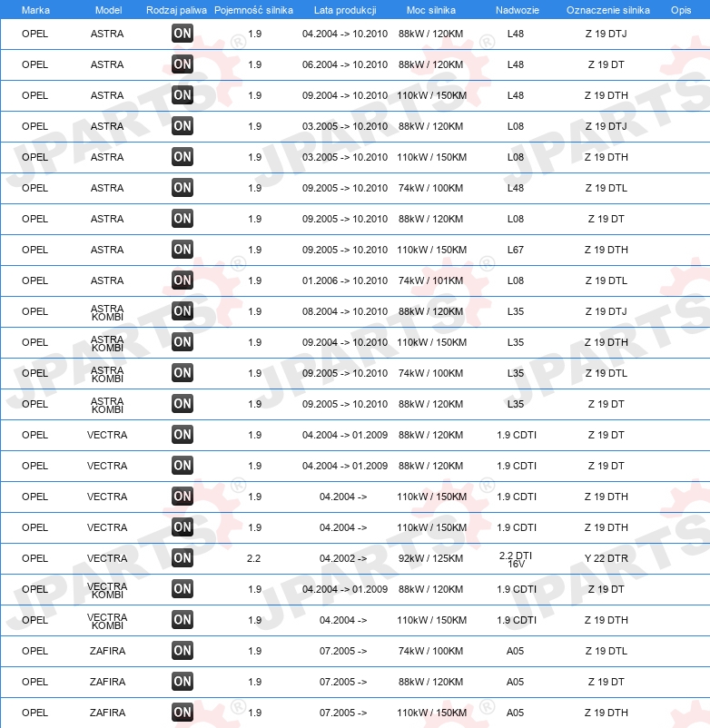Click the ON icon for Zafira 74kW row
The width and height of the screenshot is (710, 728).
click(182, 651)
